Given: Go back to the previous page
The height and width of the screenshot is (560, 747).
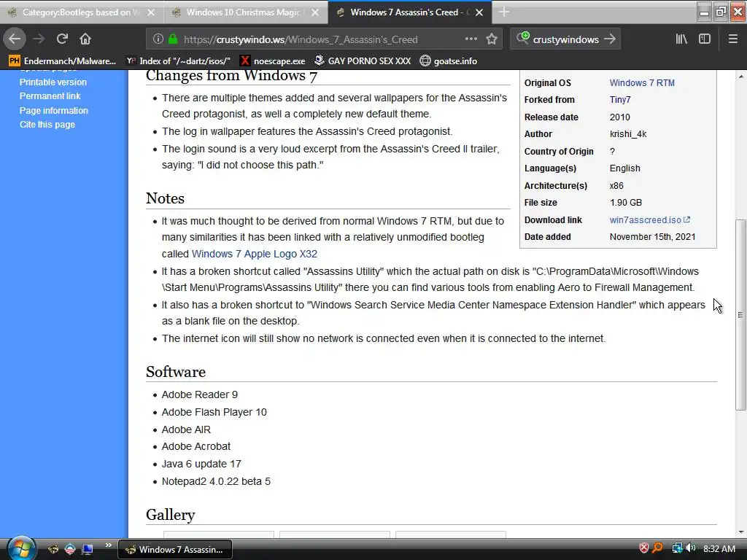Looking at the screenshot, I should point(15,39).
